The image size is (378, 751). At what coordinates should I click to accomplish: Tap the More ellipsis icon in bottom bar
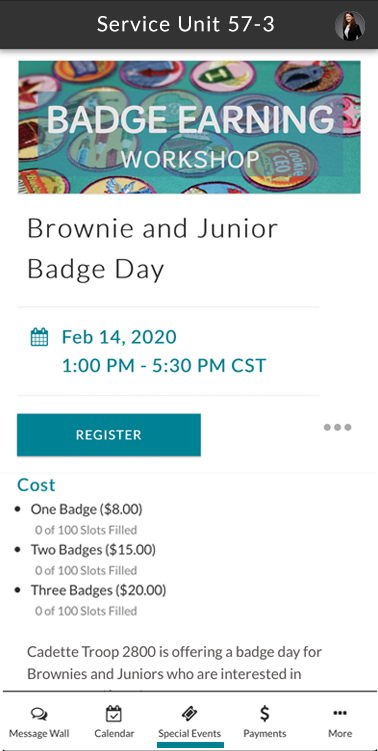340,713
